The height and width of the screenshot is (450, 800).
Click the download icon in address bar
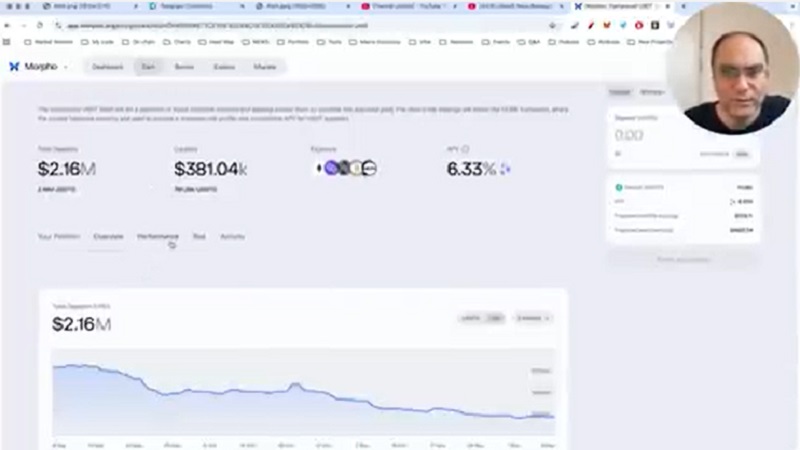click(x=552, y=25)
